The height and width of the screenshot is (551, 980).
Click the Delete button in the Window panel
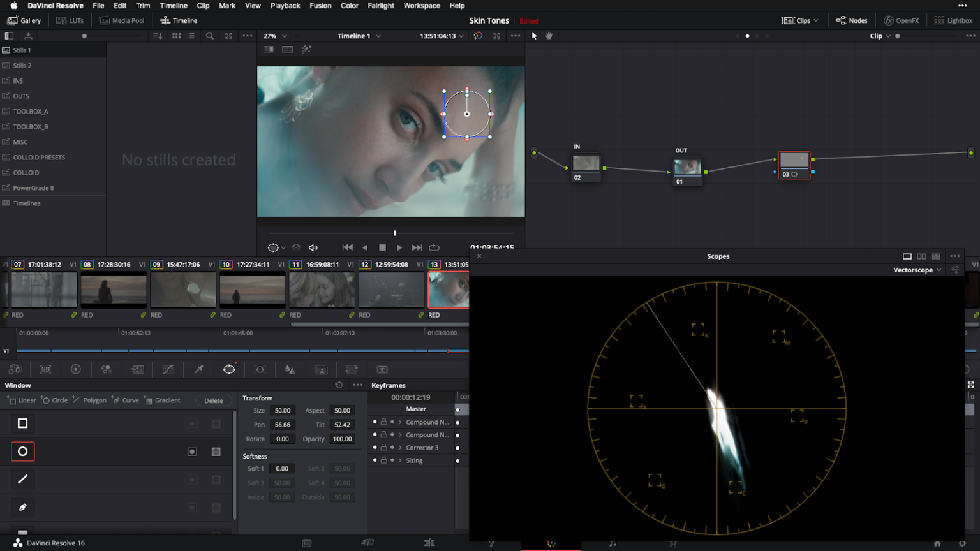214,400
